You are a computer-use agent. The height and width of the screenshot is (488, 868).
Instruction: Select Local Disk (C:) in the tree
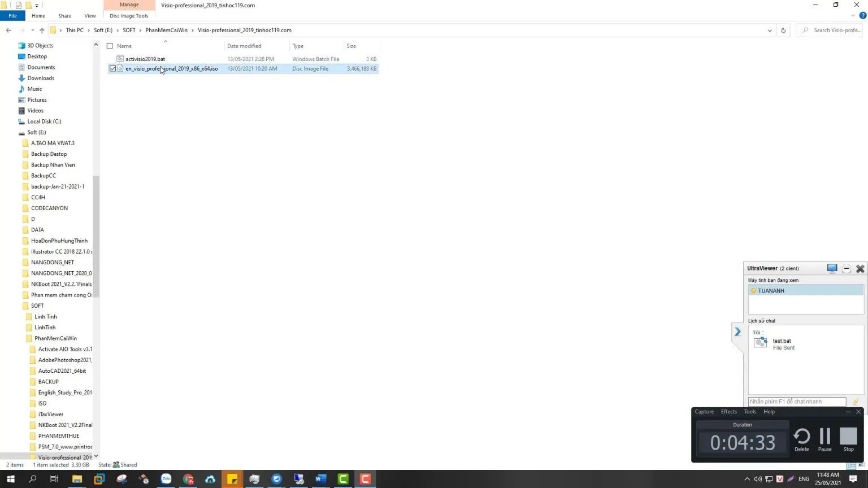44,121
